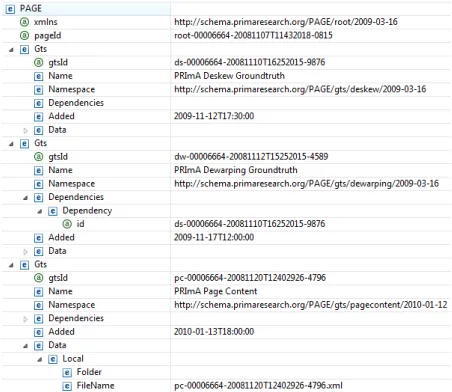This screenshot has width=452, height=392.
Task: Click the 'Folder' label in the tree
Action: pos(89,372)
